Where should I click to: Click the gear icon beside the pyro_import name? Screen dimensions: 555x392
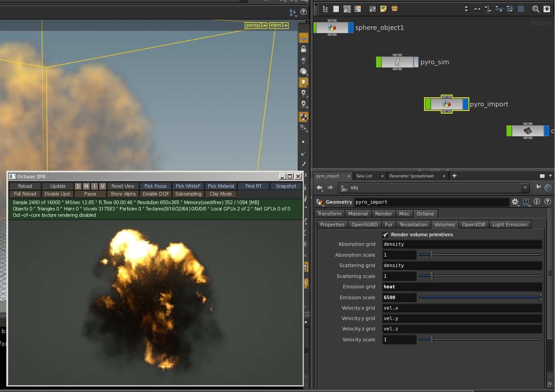(515, 202)
